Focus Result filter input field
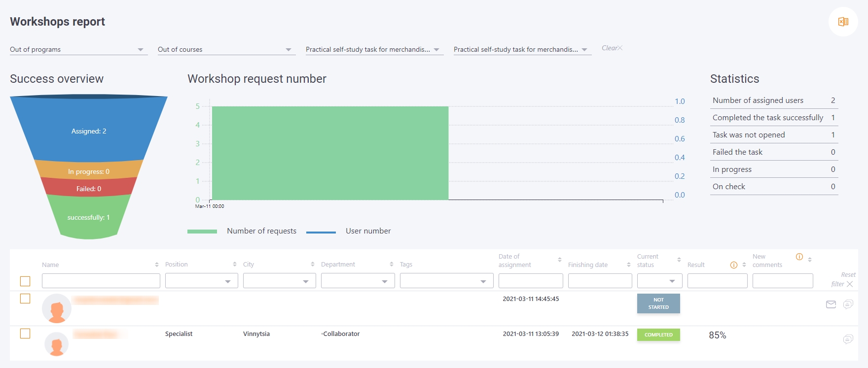Screen dimensions: 868x368 click(718, 281)
